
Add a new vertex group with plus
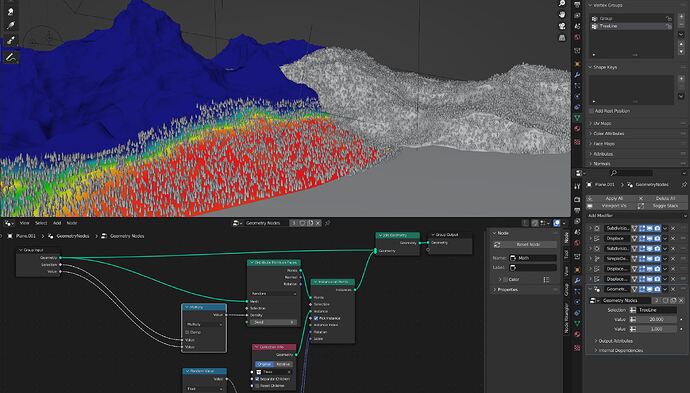[681, 17]
